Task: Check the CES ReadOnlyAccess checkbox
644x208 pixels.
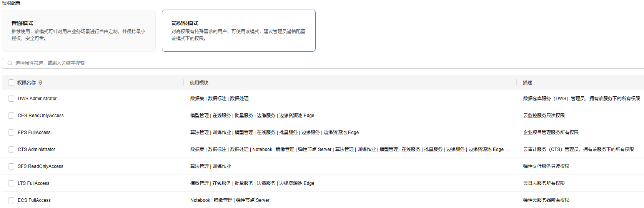Action: point(11,116)
